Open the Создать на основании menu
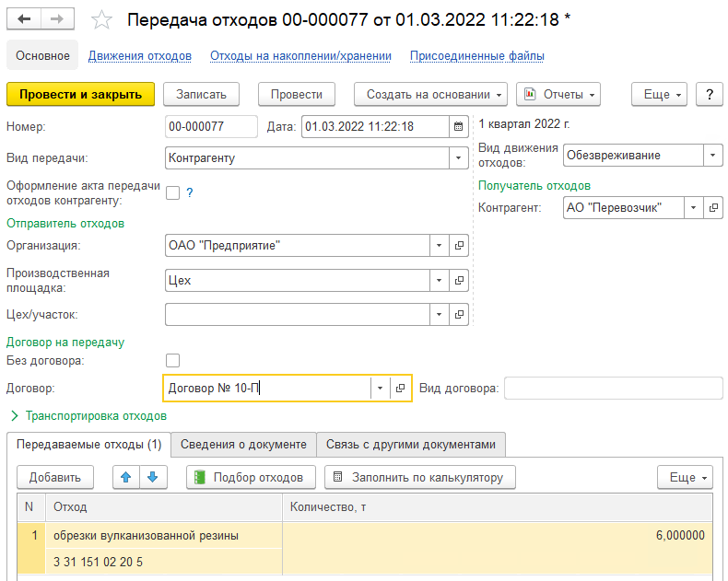This screenshot has height=581, width=728. pyautogui.click(x=430, y=94)
